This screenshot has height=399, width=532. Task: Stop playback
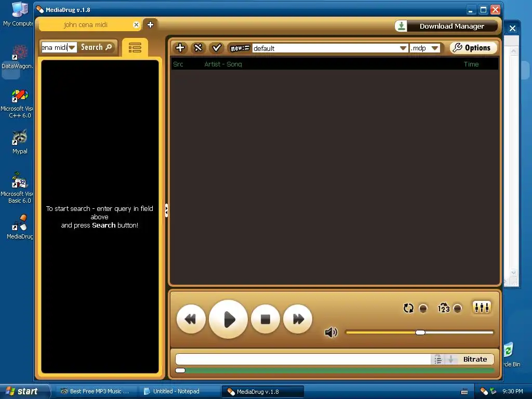click(x=265, y=319)
